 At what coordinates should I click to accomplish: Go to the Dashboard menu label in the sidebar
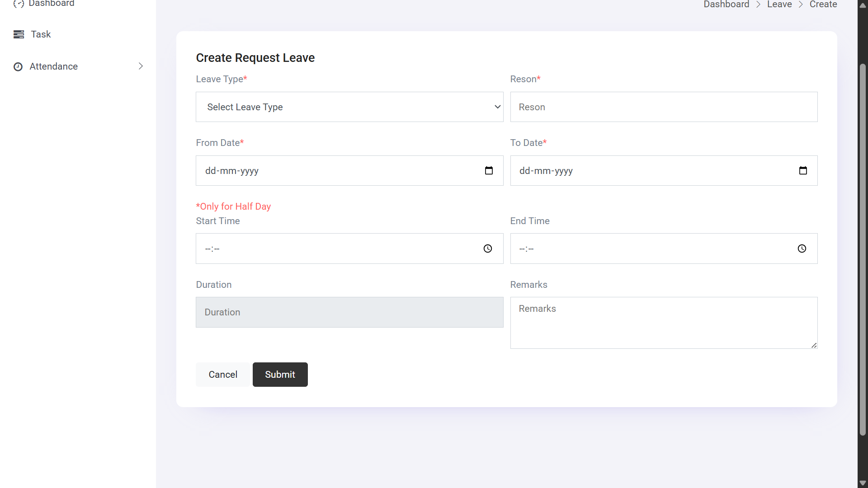[52, 4]
